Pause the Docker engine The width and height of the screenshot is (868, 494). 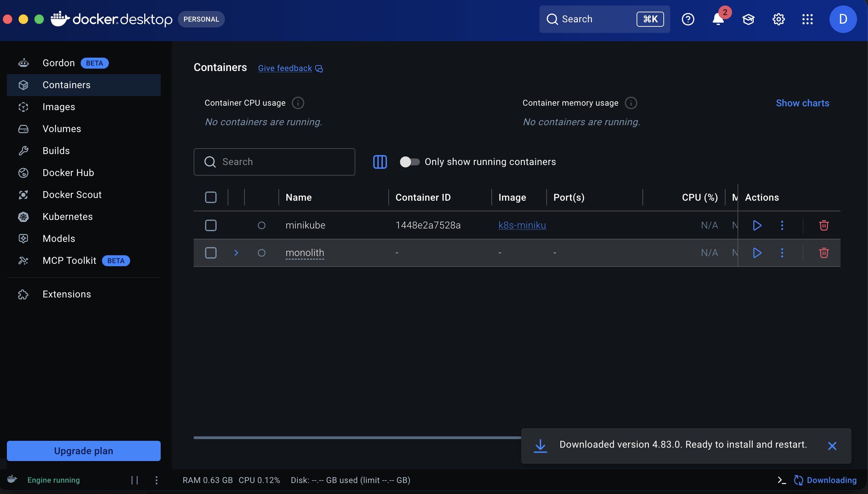click(x=135, y=480)
